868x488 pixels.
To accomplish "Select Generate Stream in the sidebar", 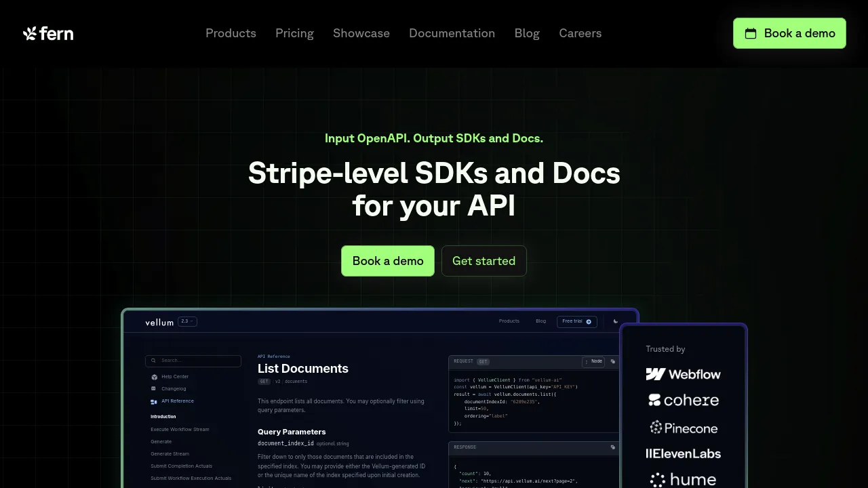I will [x=170, y=454].
